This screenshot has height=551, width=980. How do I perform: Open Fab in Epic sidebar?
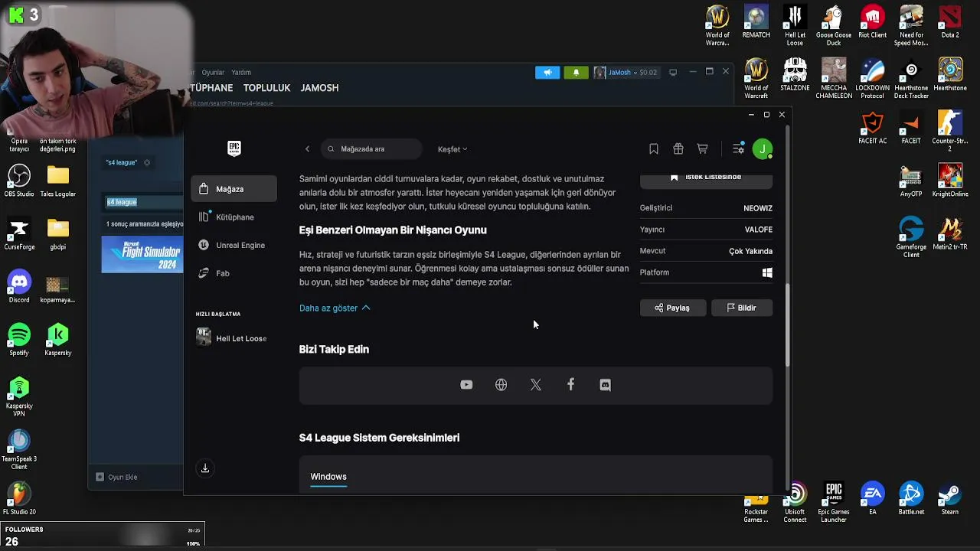coord(234,273)
